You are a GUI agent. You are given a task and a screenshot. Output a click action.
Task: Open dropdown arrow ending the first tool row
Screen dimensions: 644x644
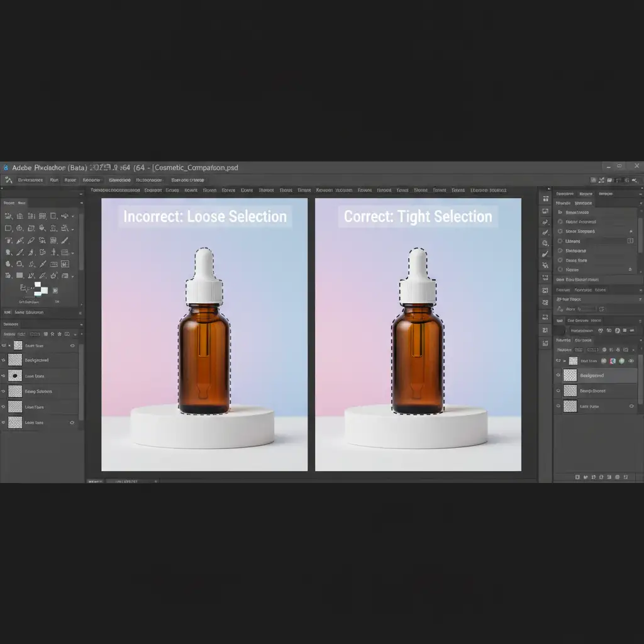tap(74, 216)
